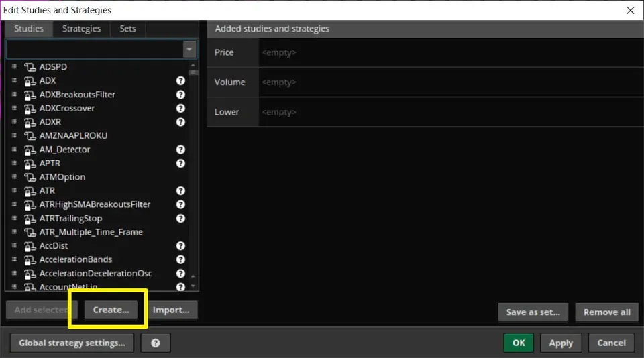Open help for AccelerationBands study
The image size is (644, 358).
pyautogui.click(x=180, y=259)
